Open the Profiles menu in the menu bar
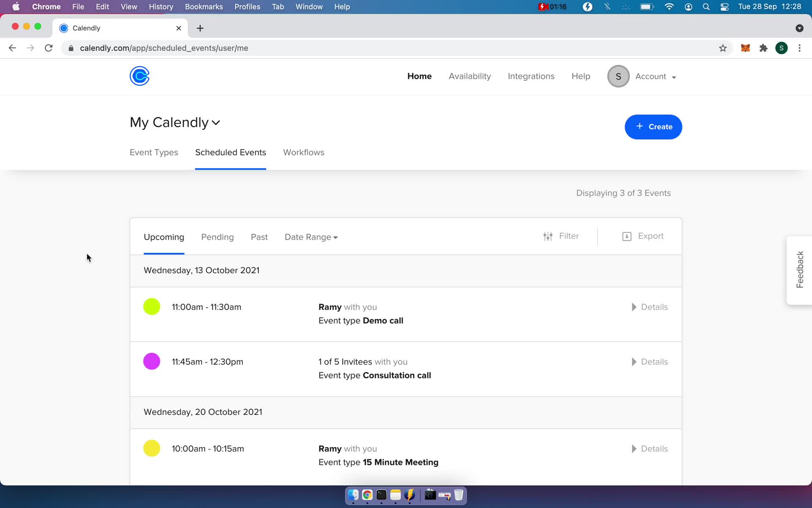 (x=247, y=7)
